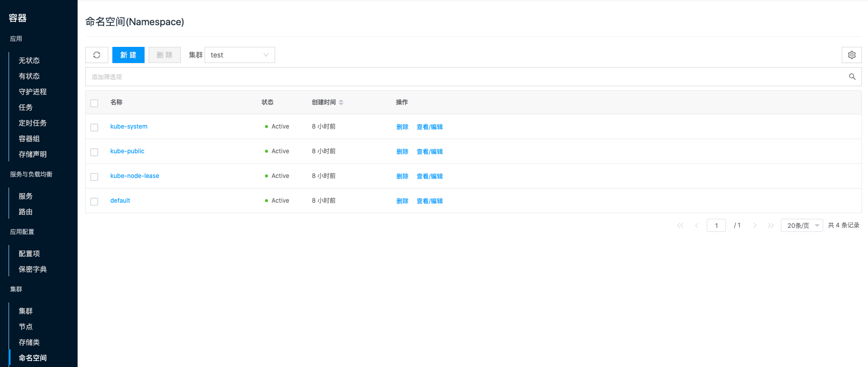Click the search magnifier icon
The height and width of the screenshot is (367, 868).
pos(852,77)
